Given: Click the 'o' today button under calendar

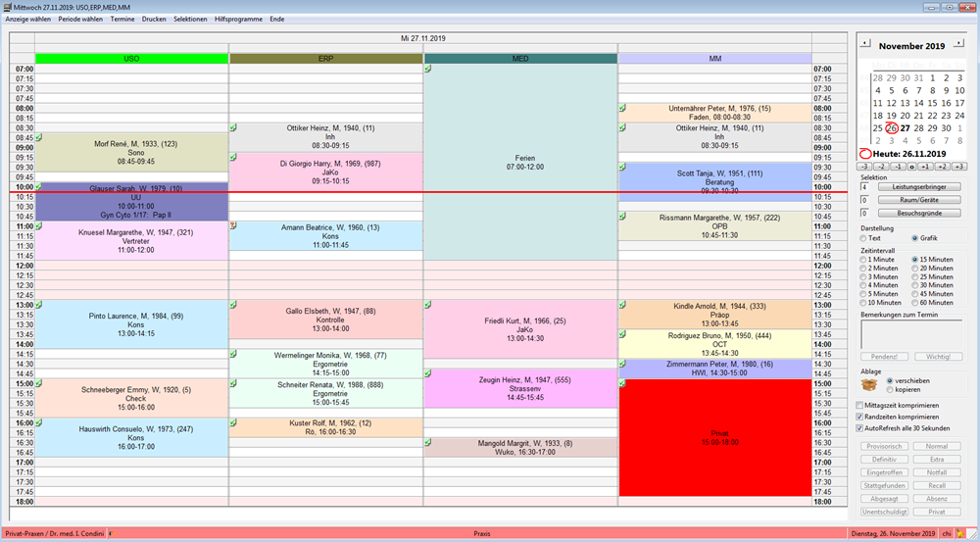Looking at the screenshot, I should coord(912,167).
